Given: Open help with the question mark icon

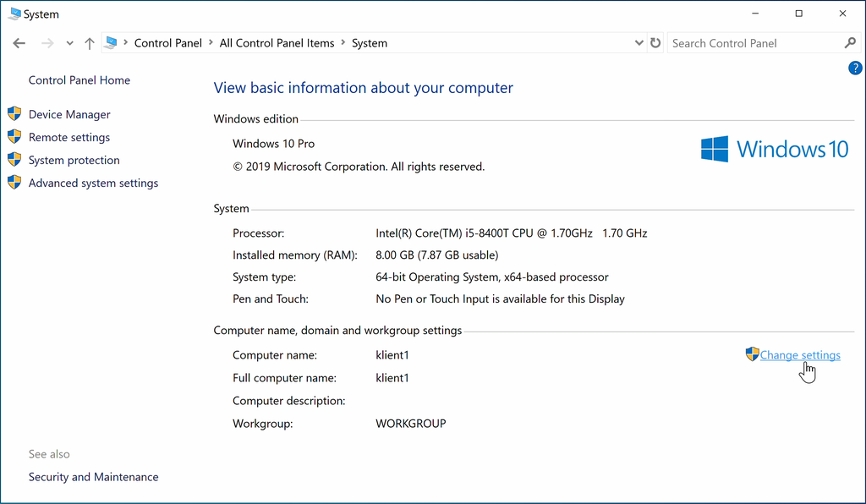Looking at the screenshot, I should click(x=855, y=68).
